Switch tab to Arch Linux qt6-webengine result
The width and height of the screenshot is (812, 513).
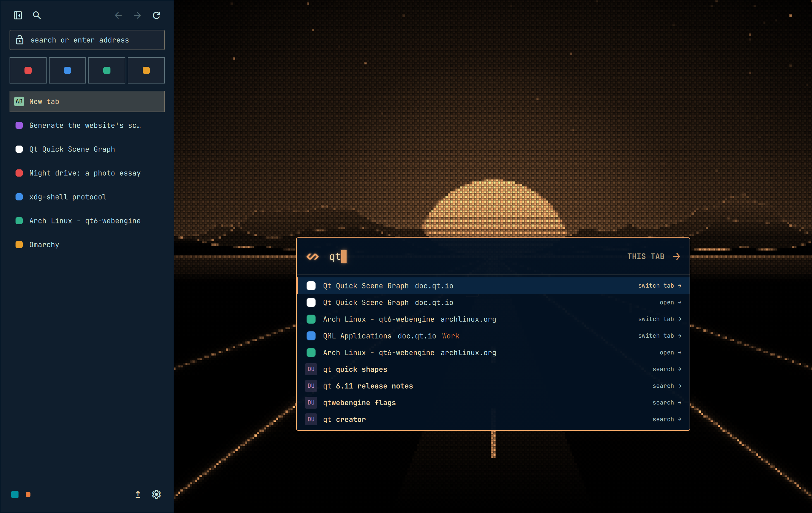[493, 319]
